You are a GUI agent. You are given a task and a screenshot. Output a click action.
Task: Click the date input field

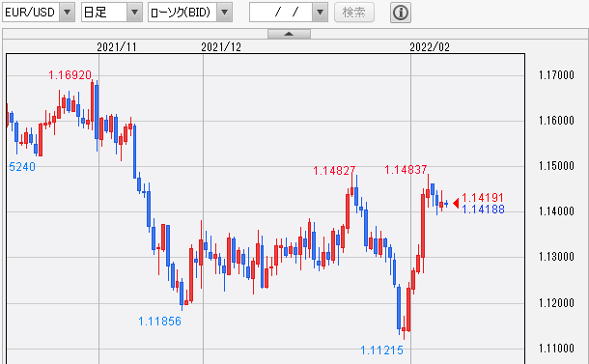281,13
